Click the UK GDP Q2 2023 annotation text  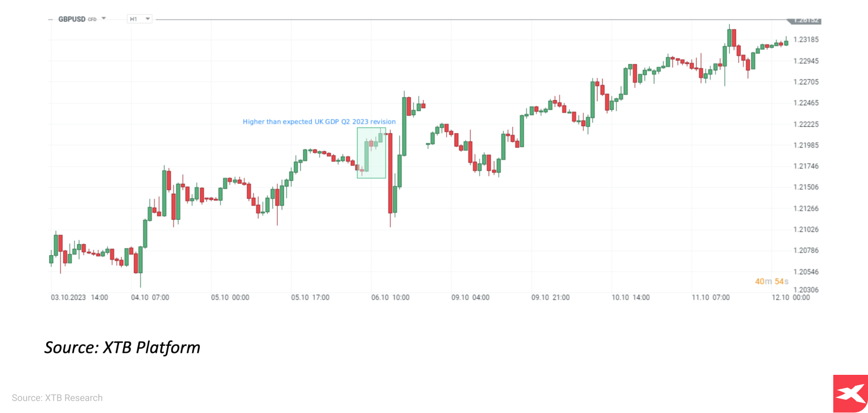(x=319, y=122)
